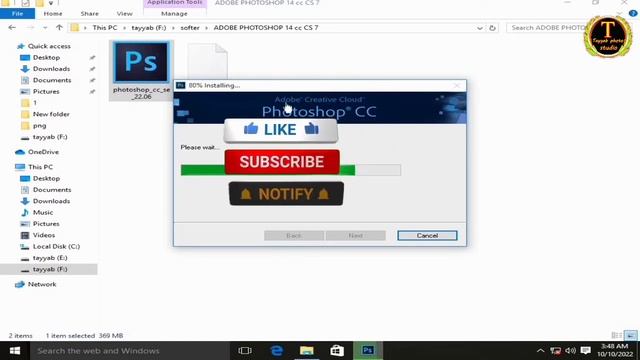Open Explorer help question mark icon

[633, 13]
